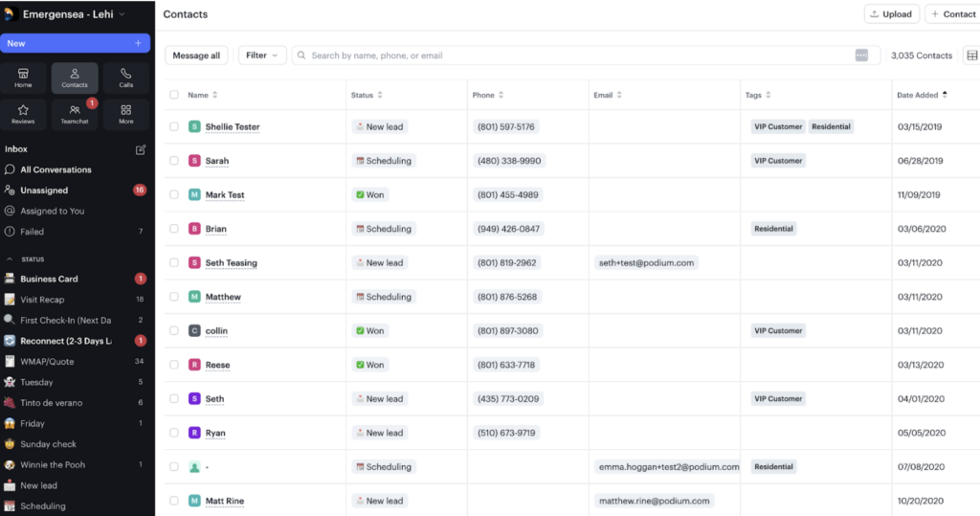Open the Calls phone icon
Viewport: 980px width, 516px height.
pyautogui.click(x=125, y=78)
